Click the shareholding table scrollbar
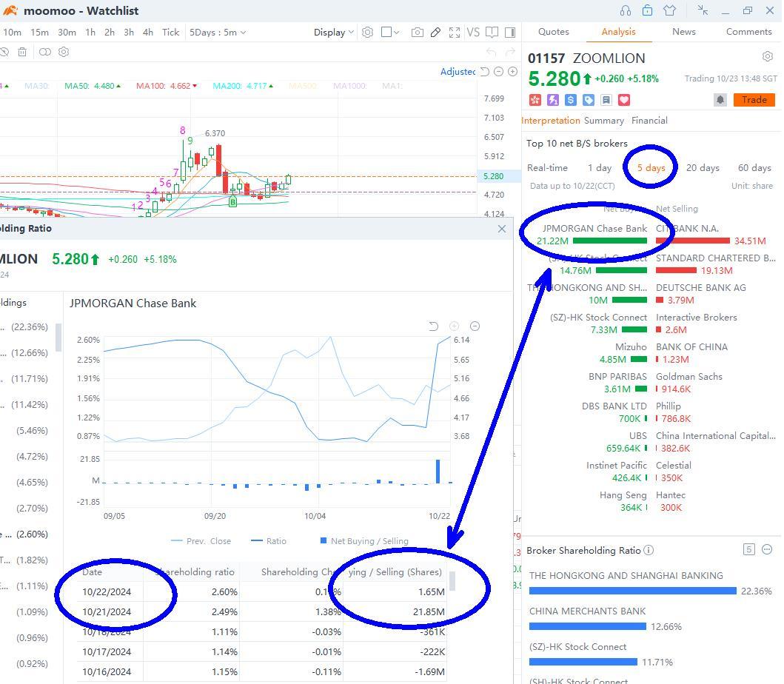The height and width of the screenshot is (684, 784). click(452, 581)
